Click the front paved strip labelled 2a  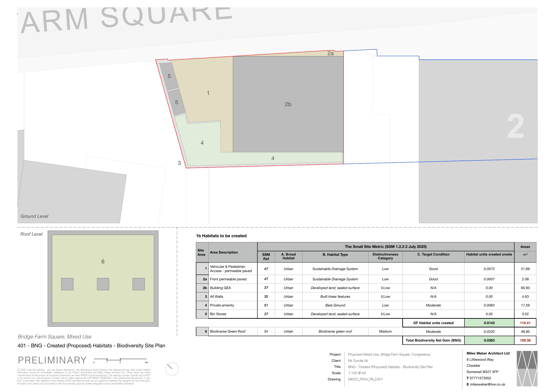(x=330, y=53)
